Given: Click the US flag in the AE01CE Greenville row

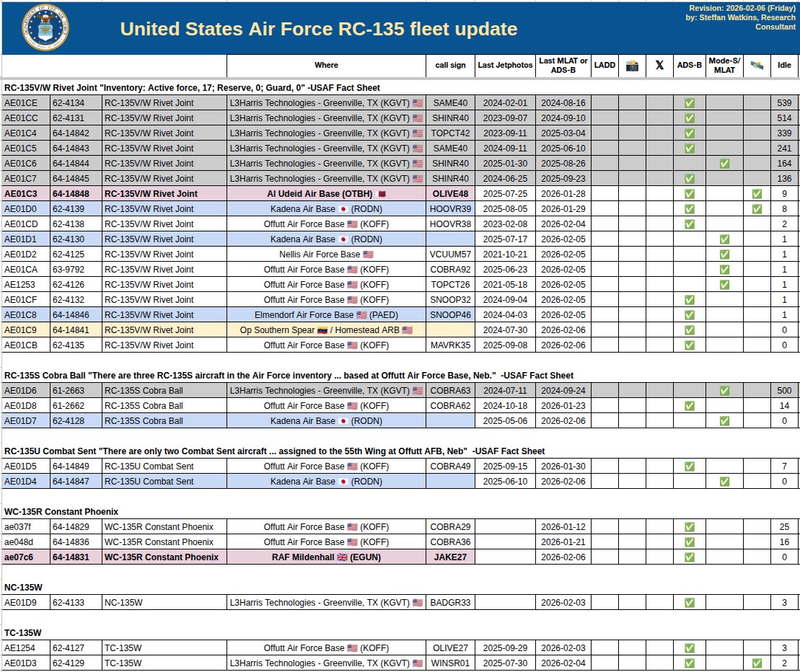Looking at the screenshot, I should point(418,103).
